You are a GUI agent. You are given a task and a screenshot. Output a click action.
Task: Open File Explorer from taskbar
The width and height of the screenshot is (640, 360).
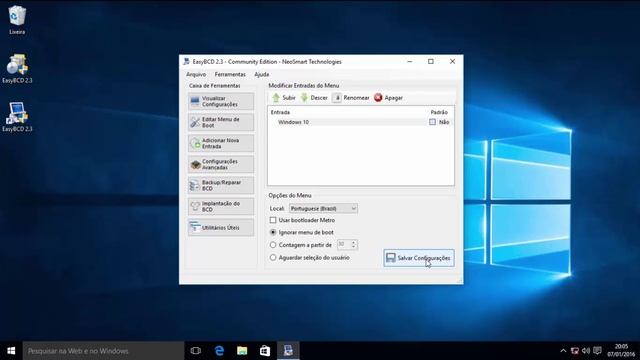[242, 351]
